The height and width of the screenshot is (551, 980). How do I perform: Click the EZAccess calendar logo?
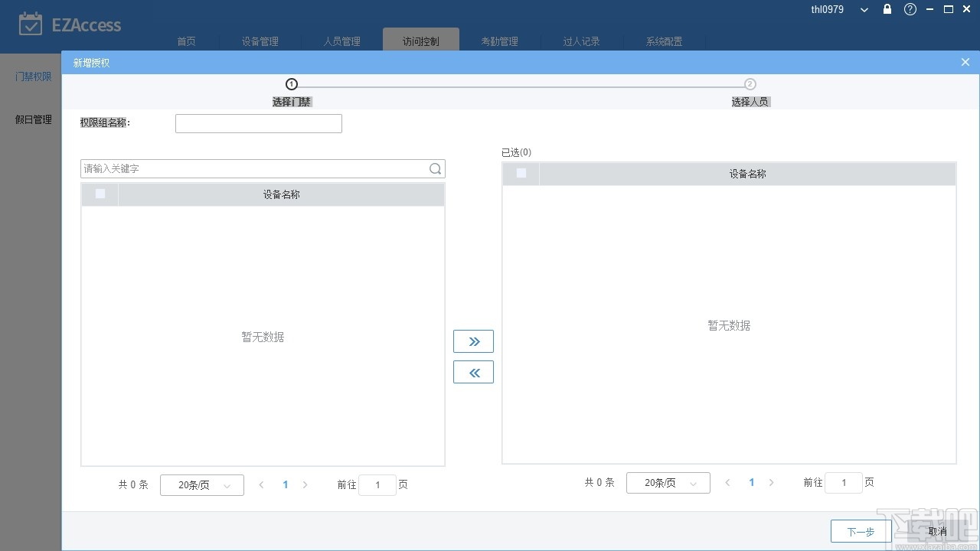pyautogui.click(x=31, y=24)
